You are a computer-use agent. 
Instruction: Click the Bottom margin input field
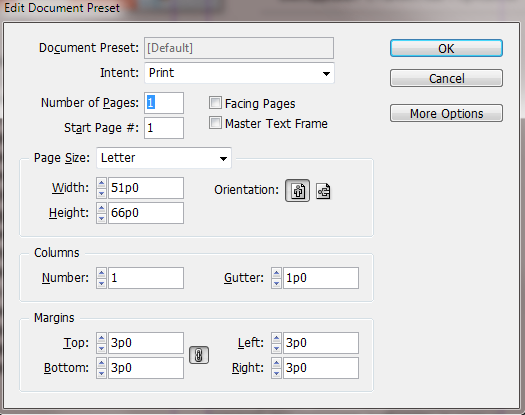pyautogui.click(x=146, y=368)
